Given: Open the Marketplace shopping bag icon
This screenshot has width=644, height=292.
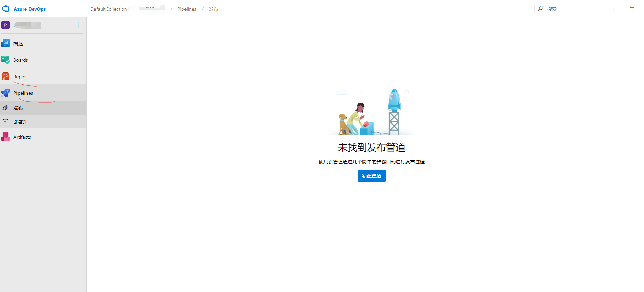Looking at the screenshot, I should coord(632,9).
